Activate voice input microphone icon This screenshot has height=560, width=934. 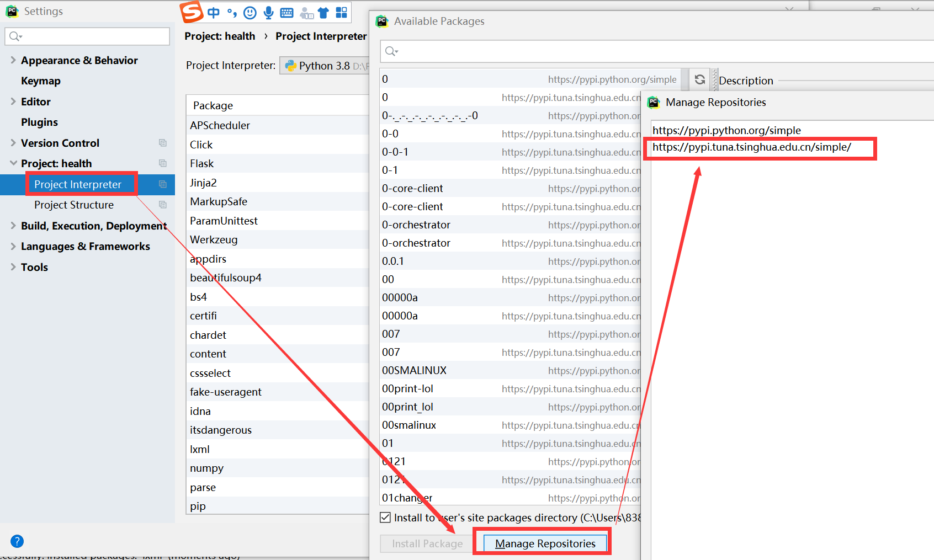pos(268,13)
